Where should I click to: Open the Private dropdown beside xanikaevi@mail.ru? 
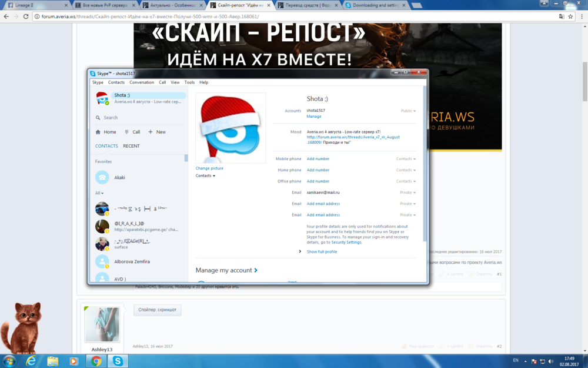coord(408,192)
